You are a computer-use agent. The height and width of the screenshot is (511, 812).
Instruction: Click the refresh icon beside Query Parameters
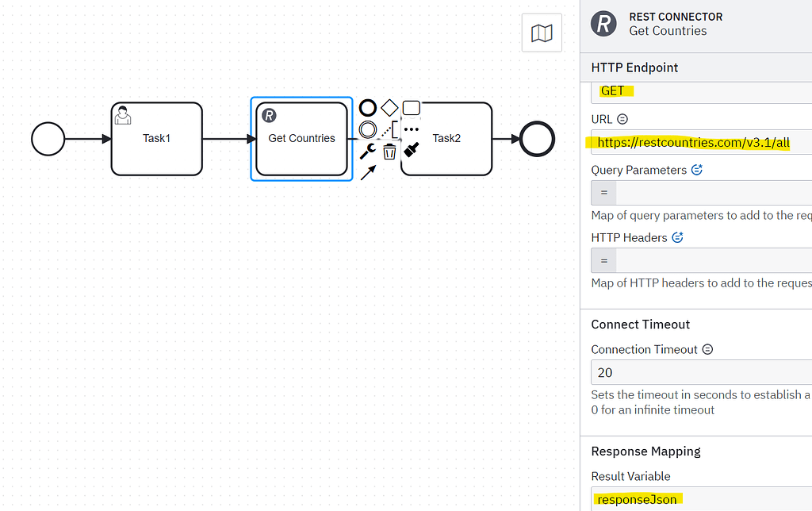(x=696, y=169)
